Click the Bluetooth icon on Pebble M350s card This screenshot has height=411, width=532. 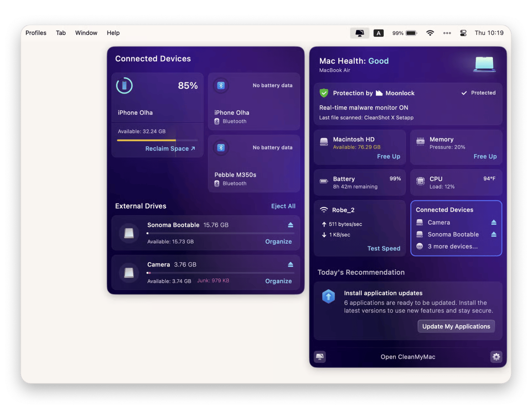[x=221, y=147]
